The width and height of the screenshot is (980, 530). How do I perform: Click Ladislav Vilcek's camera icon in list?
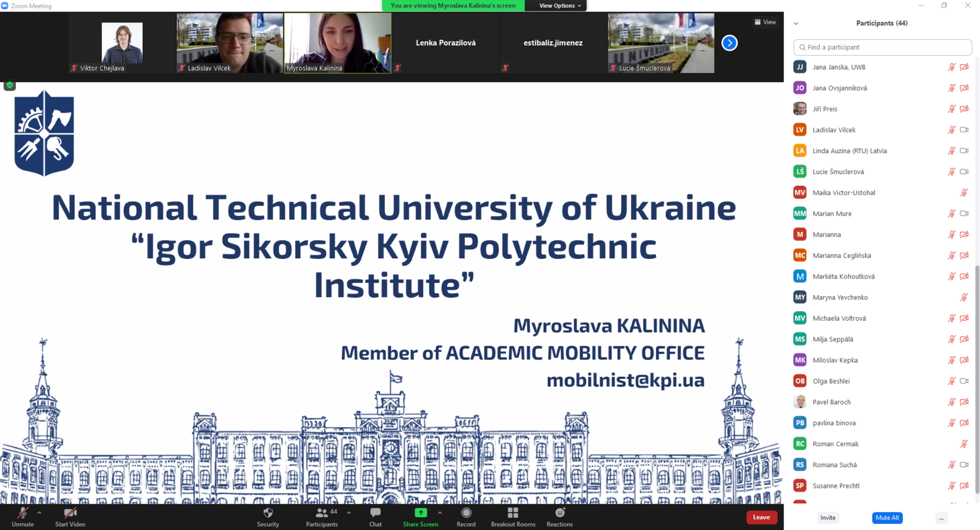click(964, 130)
